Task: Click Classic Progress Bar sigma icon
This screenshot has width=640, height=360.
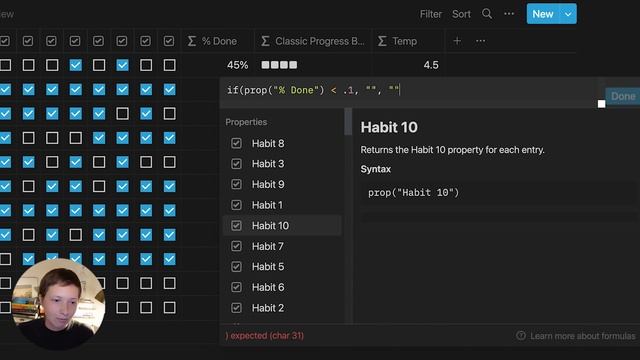Action: [x=265, y=41]
